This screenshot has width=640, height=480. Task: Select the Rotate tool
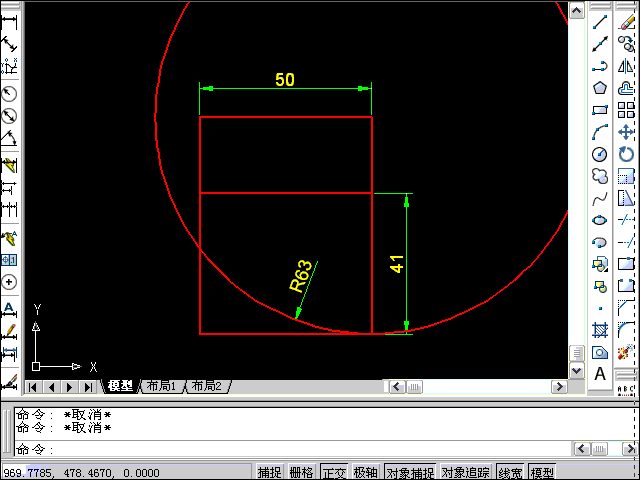[626, 154]
